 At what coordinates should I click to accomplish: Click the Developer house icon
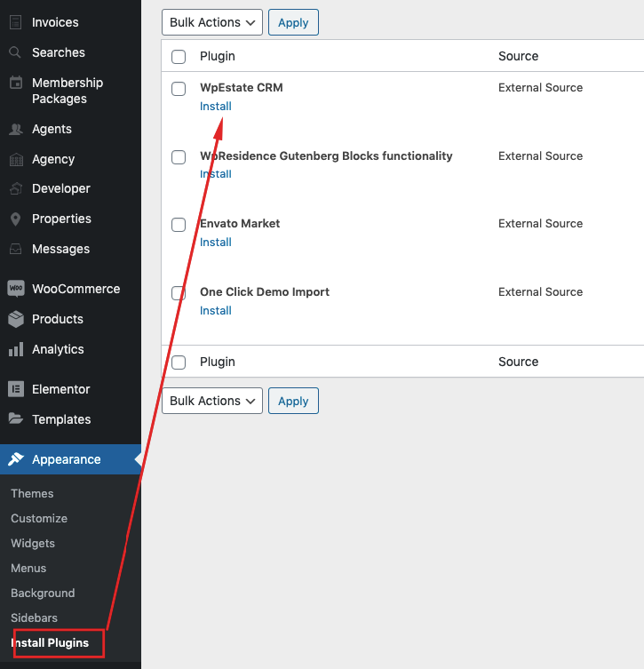click(16, 188)
